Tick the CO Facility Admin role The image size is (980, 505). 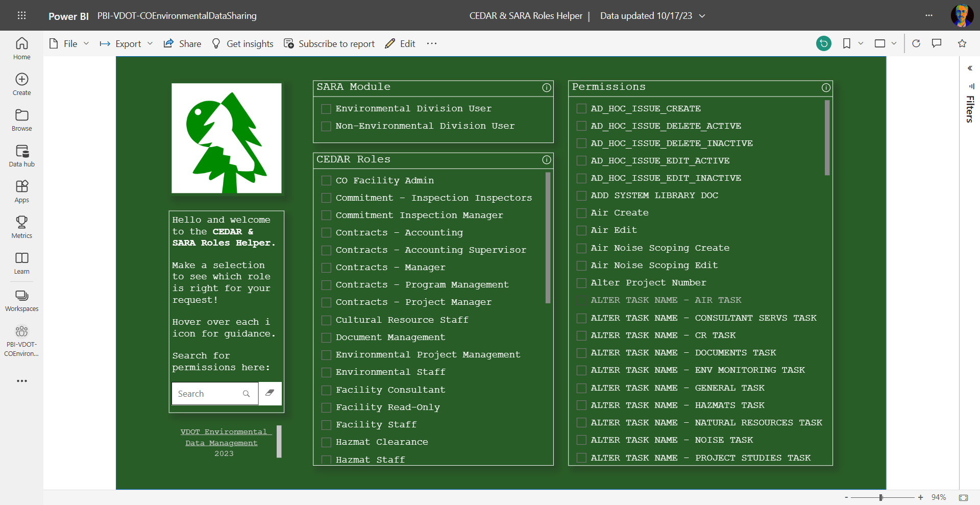click(x=326, y=181)
